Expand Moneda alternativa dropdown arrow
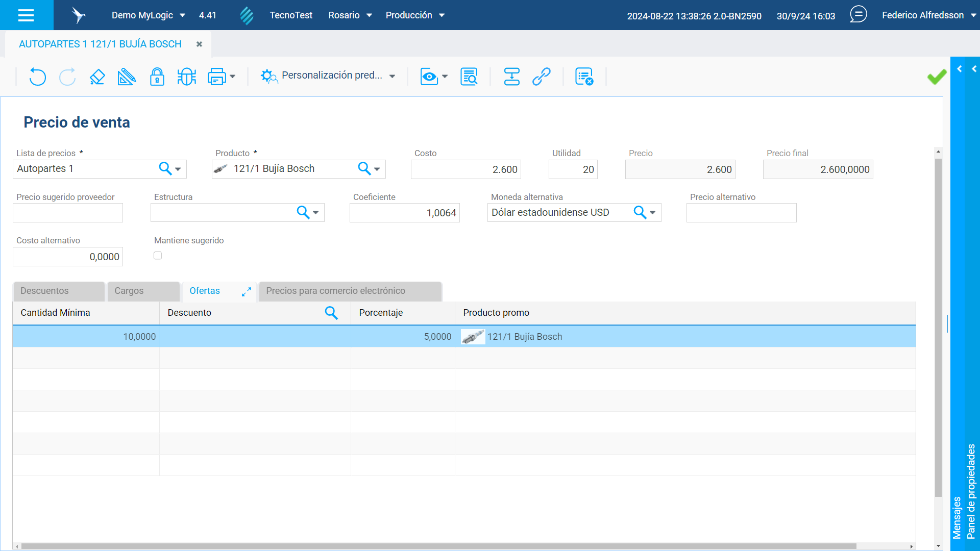 653,213
